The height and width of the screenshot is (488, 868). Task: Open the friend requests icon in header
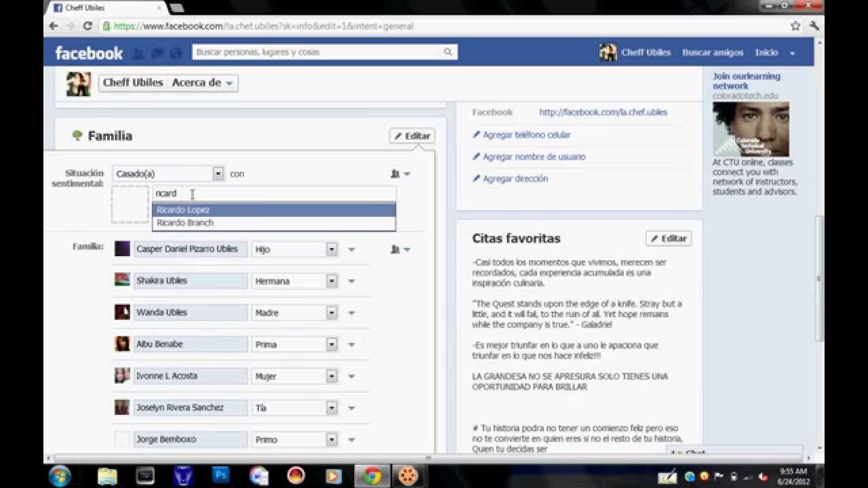coord(138,53)
